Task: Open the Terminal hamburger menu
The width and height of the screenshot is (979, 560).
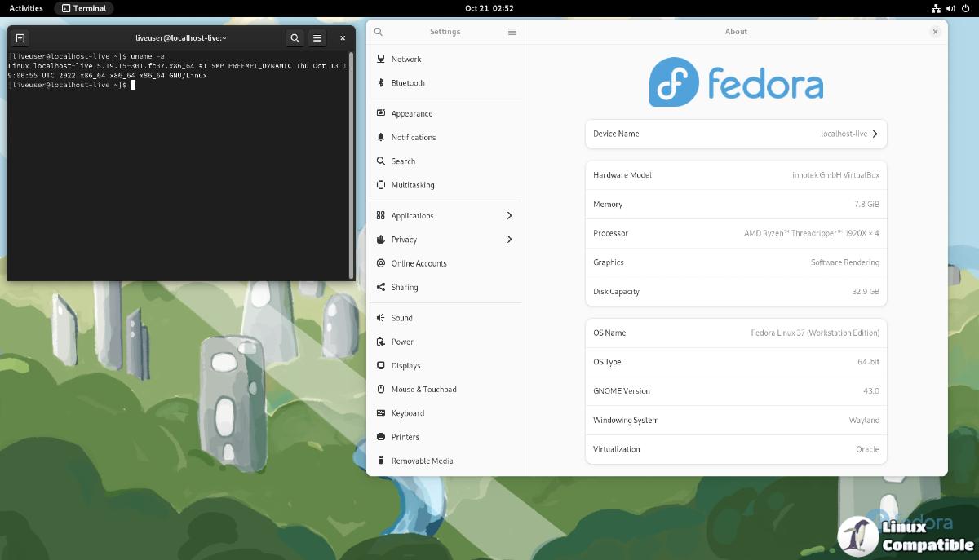Action: (317, 37)
